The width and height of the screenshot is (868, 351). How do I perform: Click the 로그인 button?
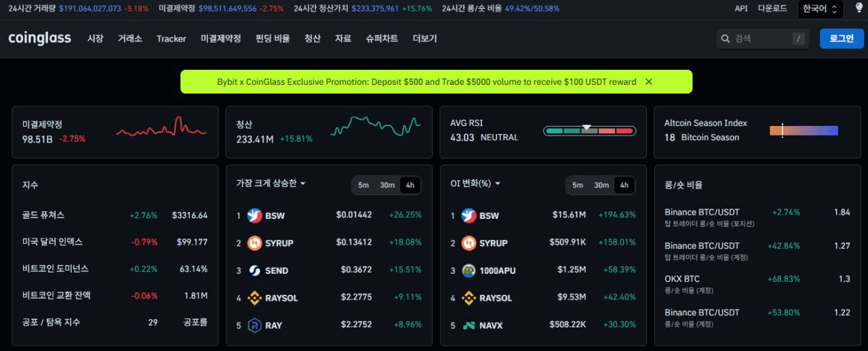click(842, 39)
